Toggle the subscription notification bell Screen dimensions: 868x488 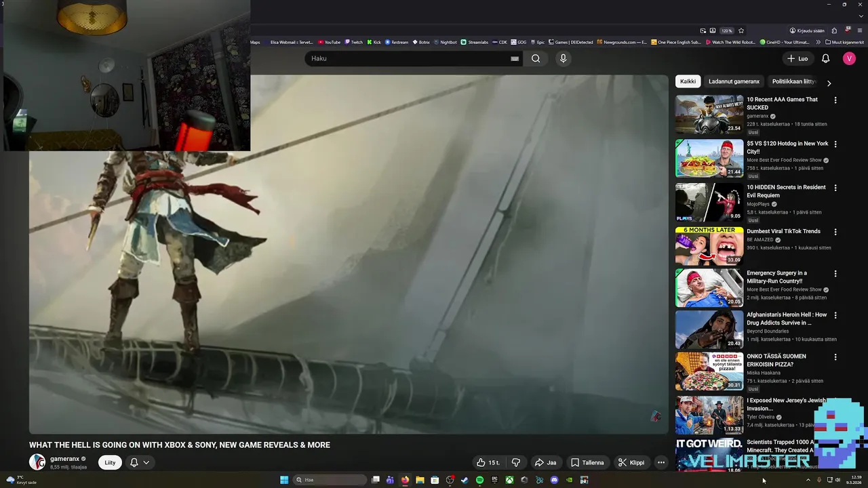tap(134, 462)
